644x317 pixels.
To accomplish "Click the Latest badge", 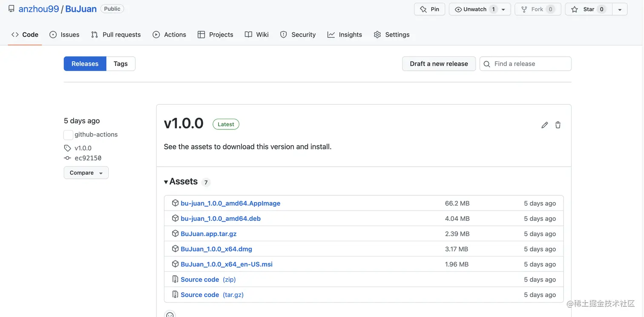I will (226, 124).
